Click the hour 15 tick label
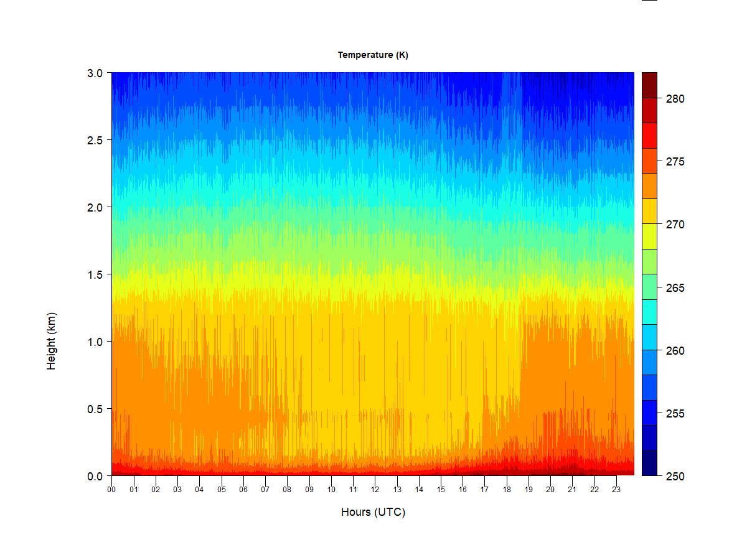This screenshot has width=747, height=560. tap(441, 489)
